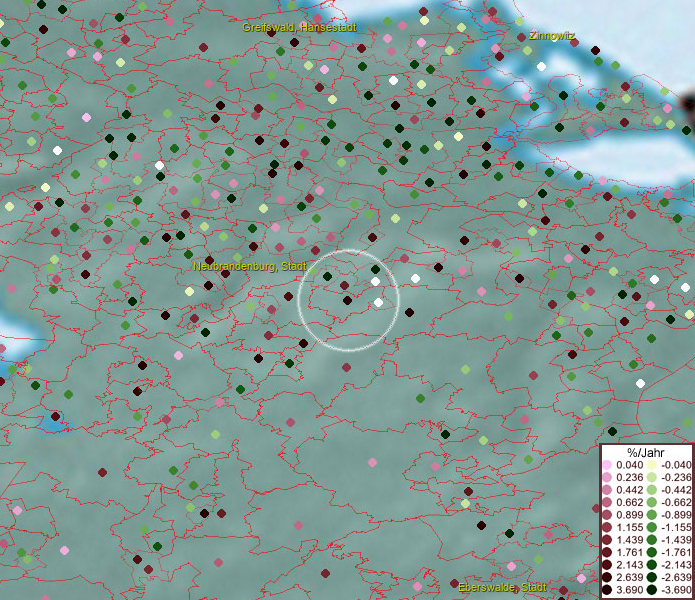Screen dimensions: 695x600
Task: Click the Neubrandenburg, Stadt label
Action: click(250, 266)
